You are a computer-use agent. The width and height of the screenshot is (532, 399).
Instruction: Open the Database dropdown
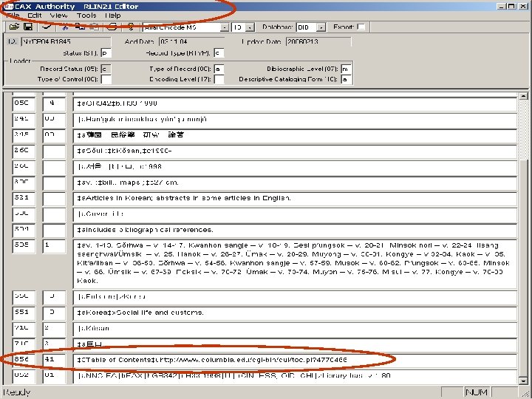click(321, 27)
